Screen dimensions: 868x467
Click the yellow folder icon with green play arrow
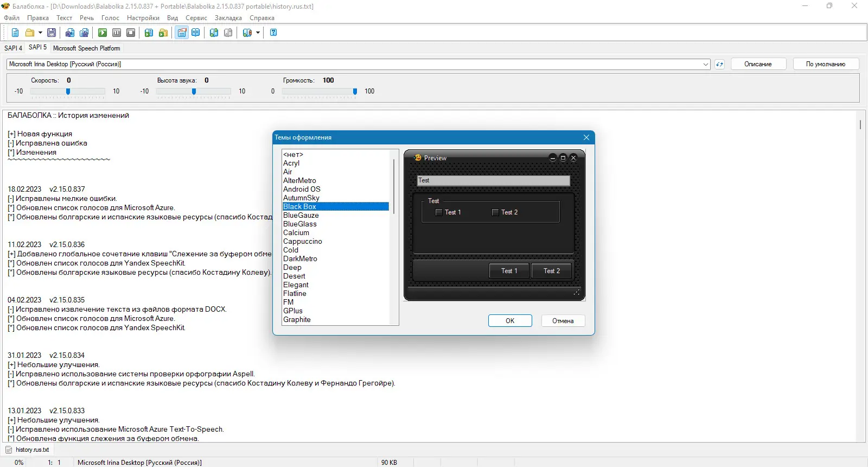click(x=163, y=33)
